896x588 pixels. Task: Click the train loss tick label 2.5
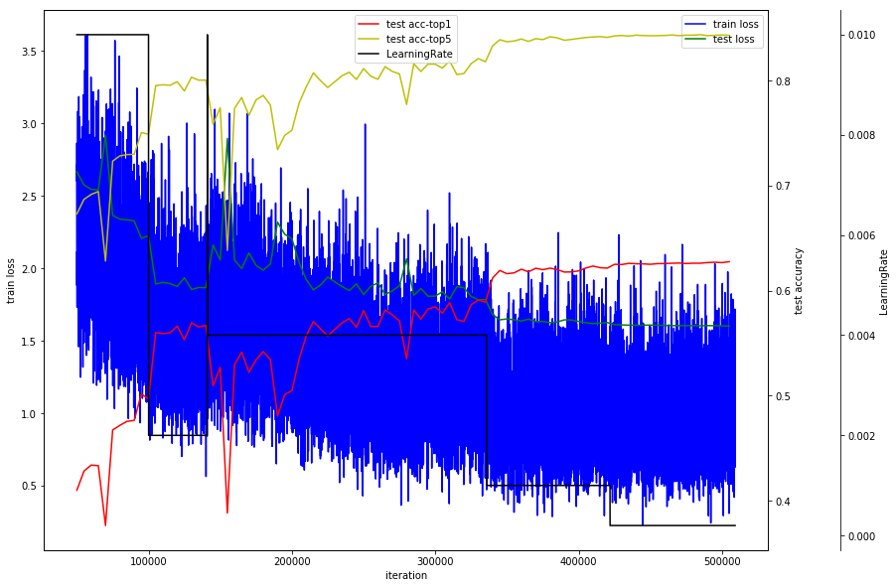[x=29, y=197]
